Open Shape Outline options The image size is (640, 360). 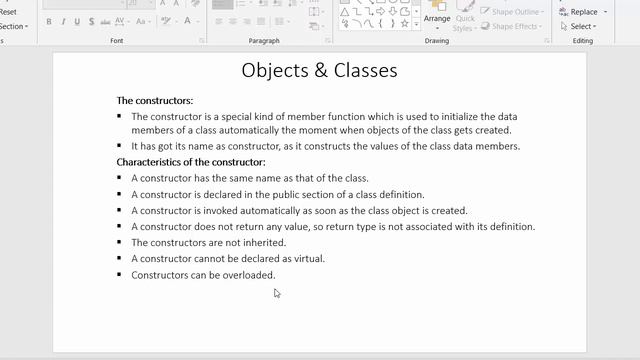(513, 12)
